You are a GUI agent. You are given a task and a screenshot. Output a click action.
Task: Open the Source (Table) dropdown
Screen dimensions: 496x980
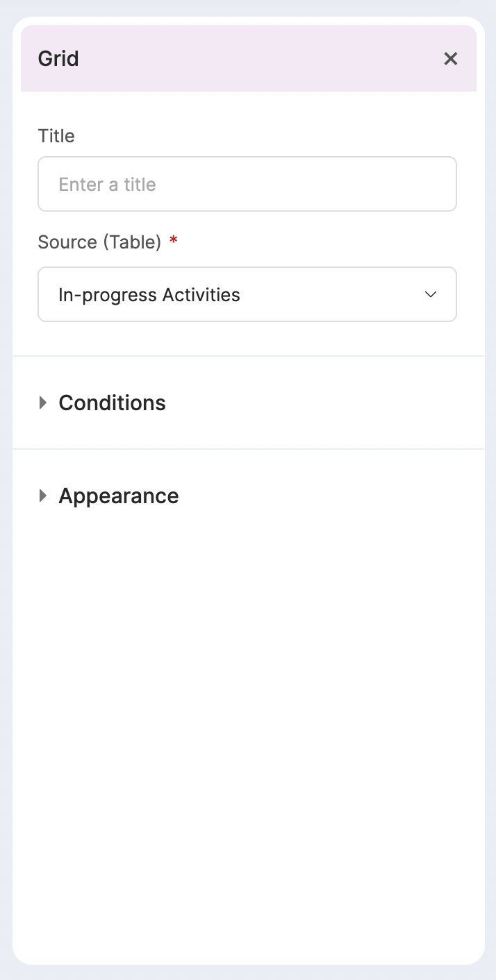(247, 294)
